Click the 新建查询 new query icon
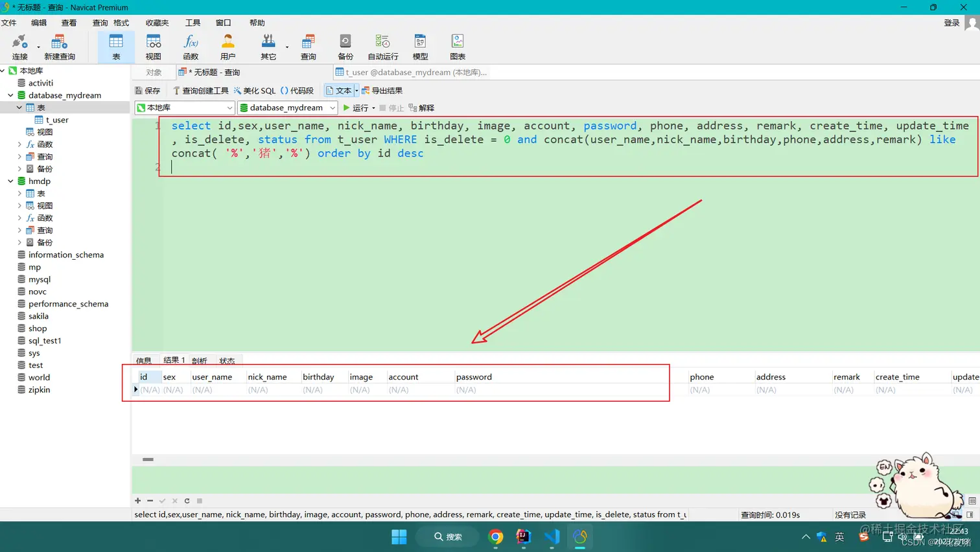Screen dimensions: 980x552 click(x=60, y=47)
